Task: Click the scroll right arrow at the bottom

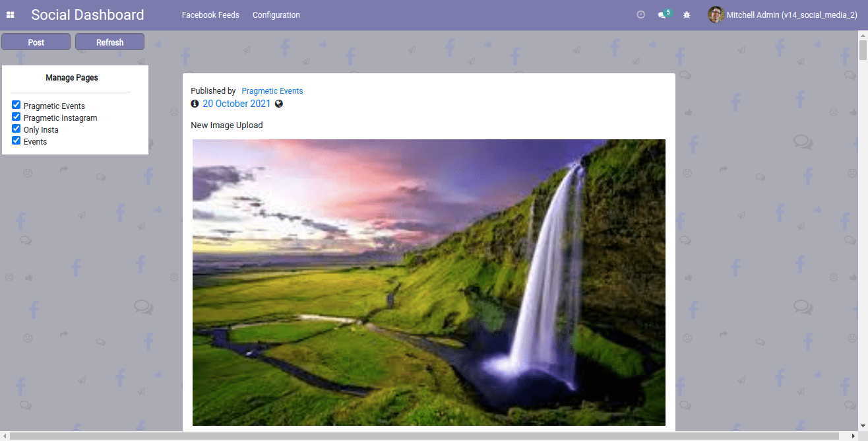Action: click(853, 436)
